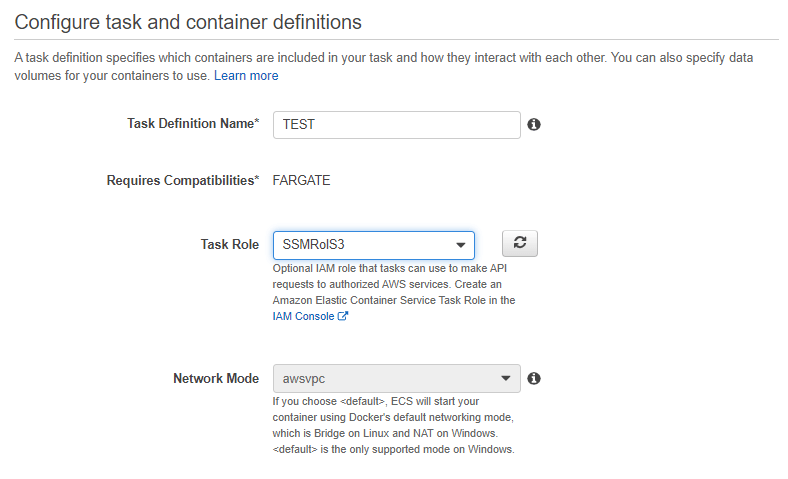Image resolution: width=788 pixels, height=479 pixels.
Task: Click the info icon beside Task Definition Name
Action: (534, 124)
